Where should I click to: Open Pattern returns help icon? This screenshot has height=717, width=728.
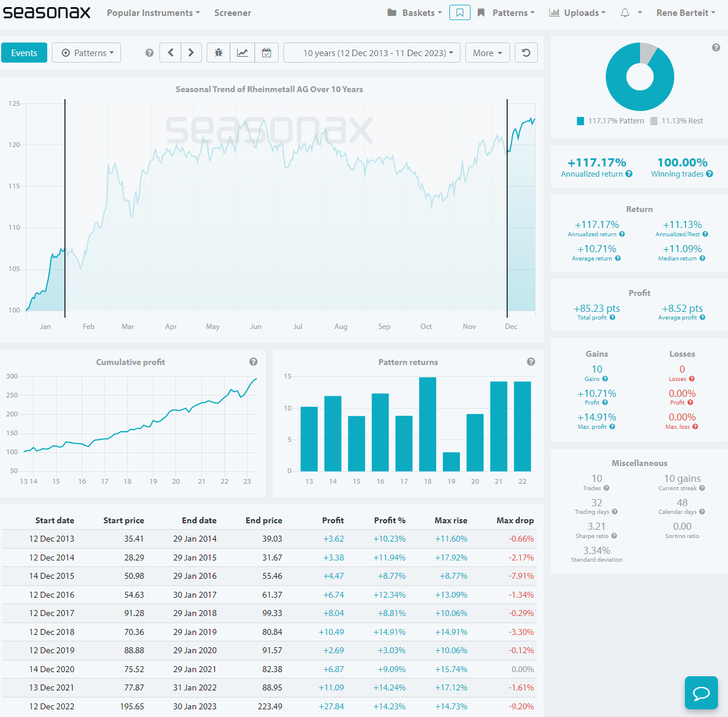(x=531, y=361)
